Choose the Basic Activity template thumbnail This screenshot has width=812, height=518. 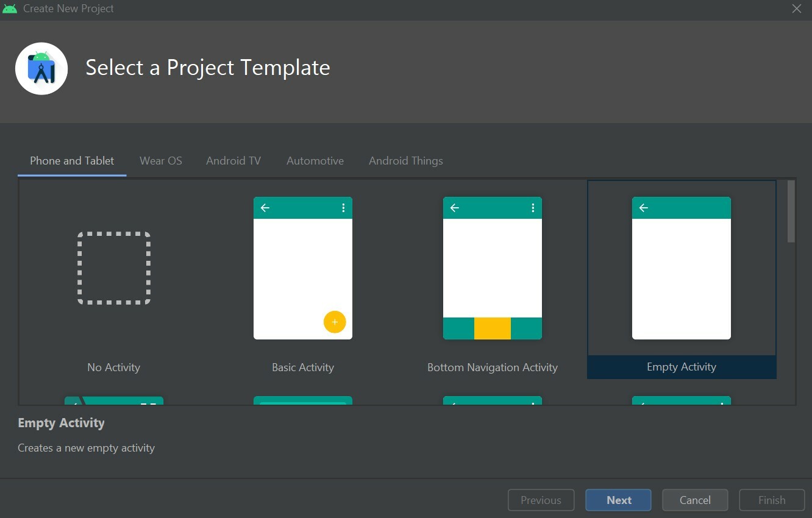(x=303, y=268)
